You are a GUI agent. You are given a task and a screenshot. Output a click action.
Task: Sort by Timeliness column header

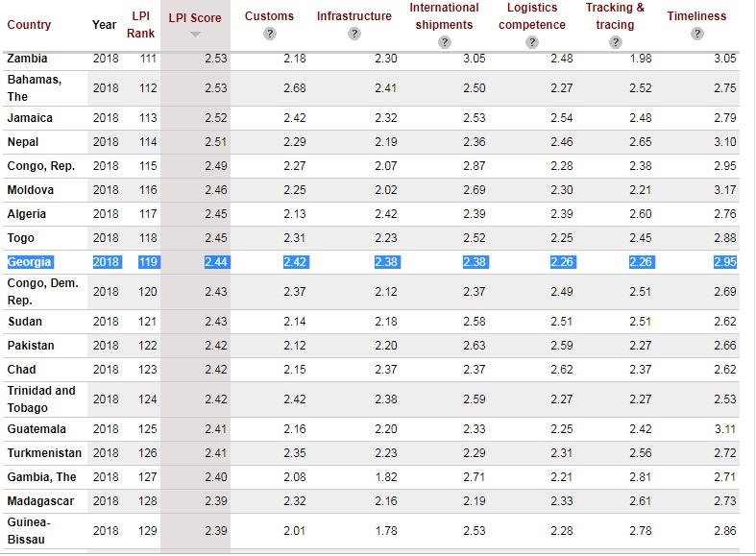click(x=696, y=16)
